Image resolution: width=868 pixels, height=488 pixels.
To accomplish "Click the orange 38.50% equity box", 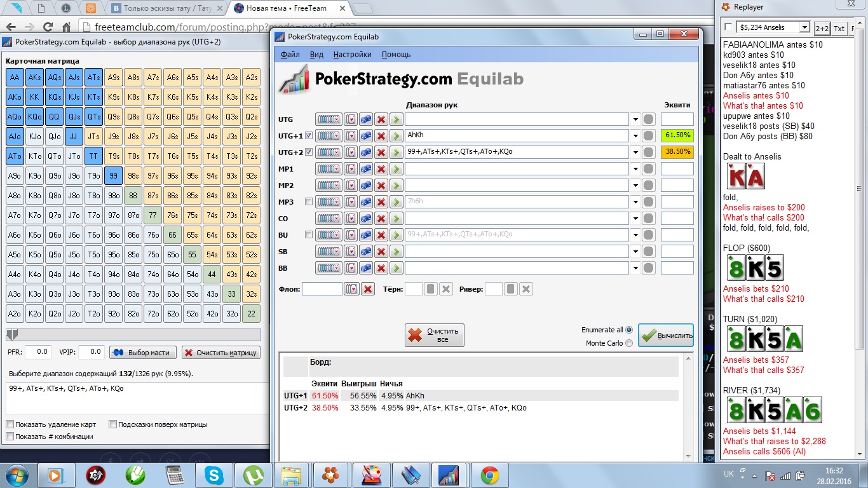I will click(677, 152).
